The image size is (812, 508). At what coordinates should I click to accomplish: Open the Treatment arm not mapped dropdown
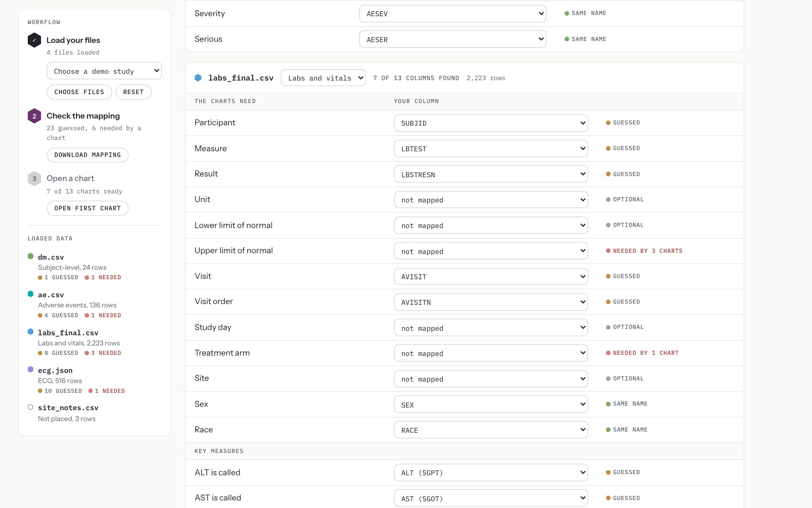(x=491, y=353)
